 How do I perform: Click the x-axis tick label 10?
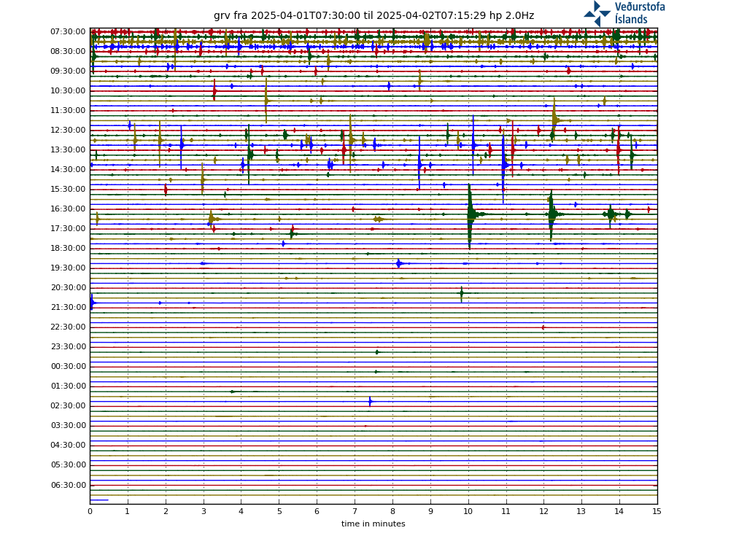click(468, 511)
